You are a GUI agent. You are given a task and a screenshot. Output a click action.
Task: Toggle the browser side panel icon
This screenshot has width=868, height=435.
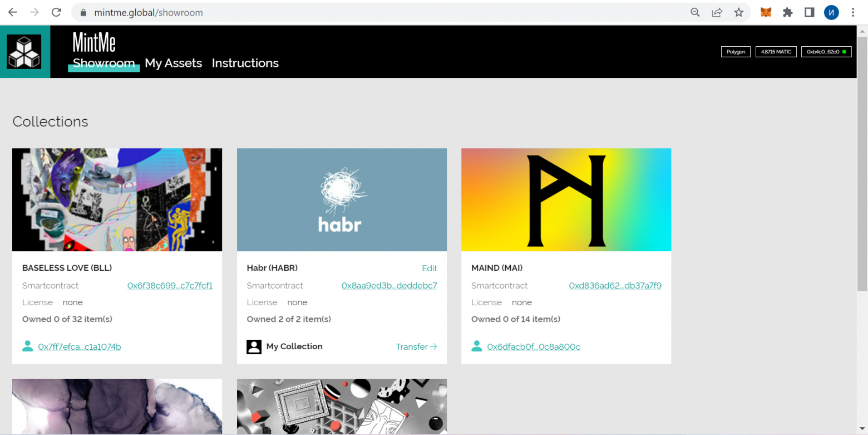click(810, 12)
